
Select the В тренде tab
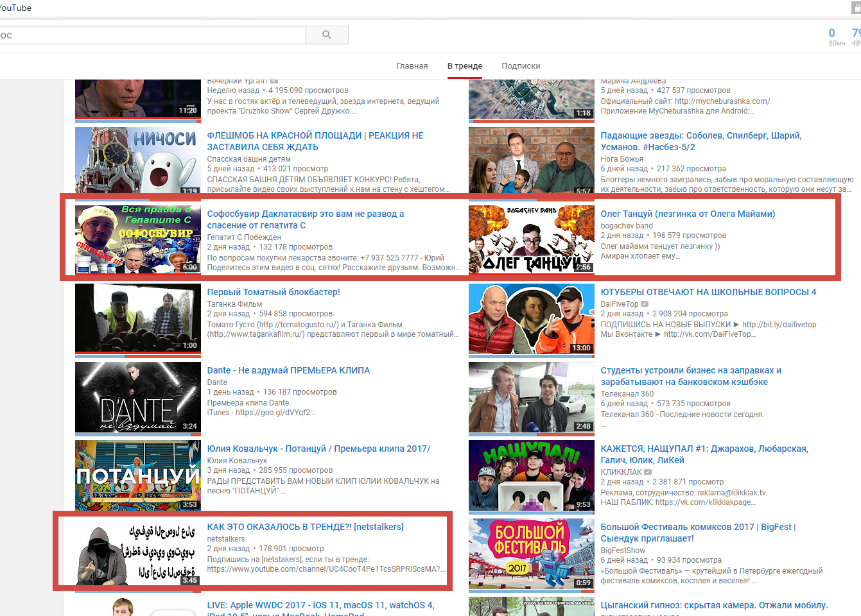click(465, 65)
